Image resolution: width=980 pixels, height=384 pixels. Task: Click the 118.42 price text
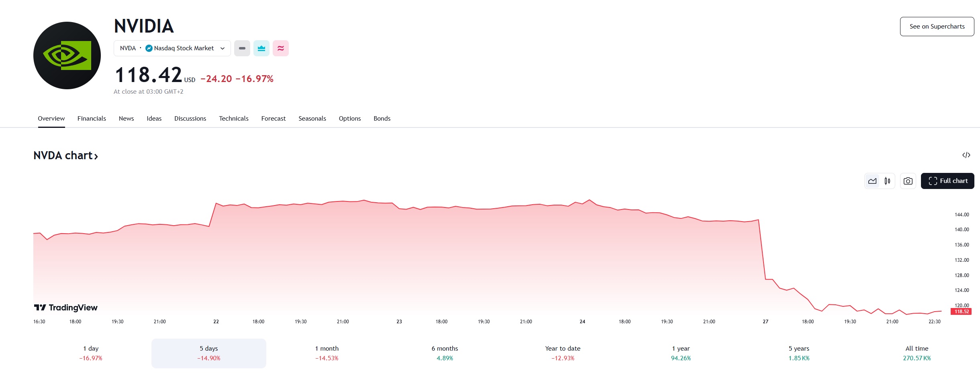tap(149, 75)
